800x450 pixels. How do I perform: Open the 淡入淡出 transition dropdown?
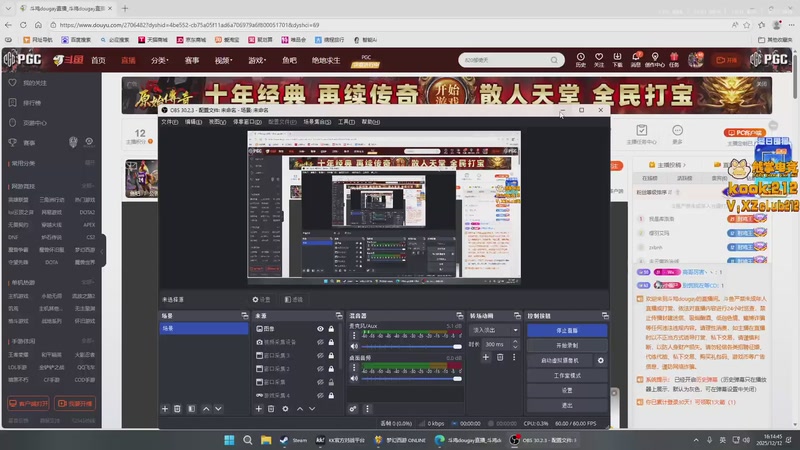[x=494, y=330]
